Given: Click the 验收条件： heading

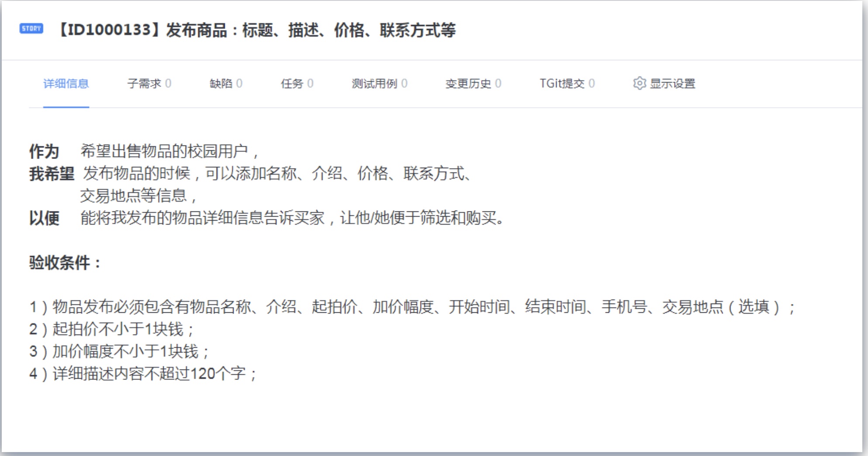Looking at the screenshot, I should coord(65,263).
